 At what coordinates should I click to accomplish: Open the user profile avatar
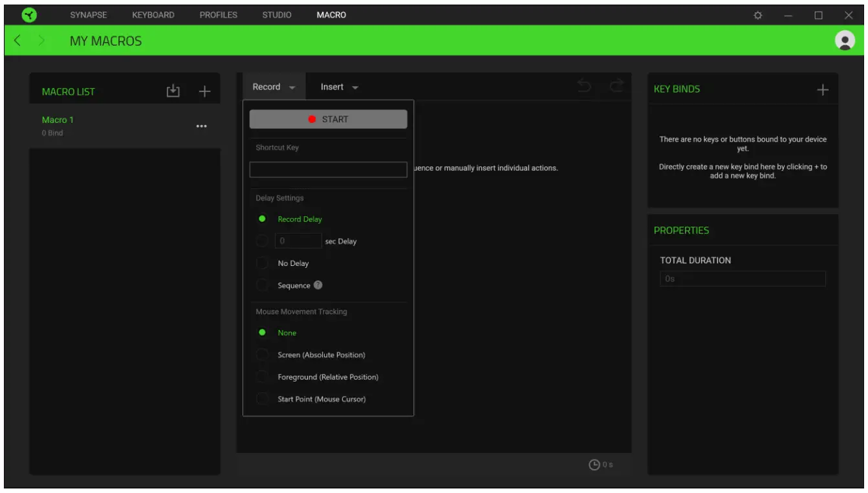[x=844, y=41]
